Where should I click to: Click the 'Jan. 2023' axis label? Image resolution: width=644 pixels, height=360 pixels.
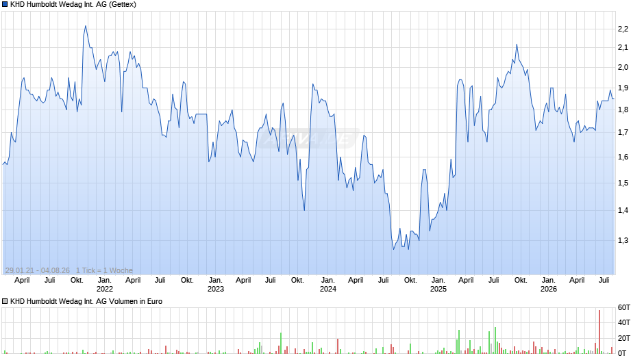coord(216,285)
